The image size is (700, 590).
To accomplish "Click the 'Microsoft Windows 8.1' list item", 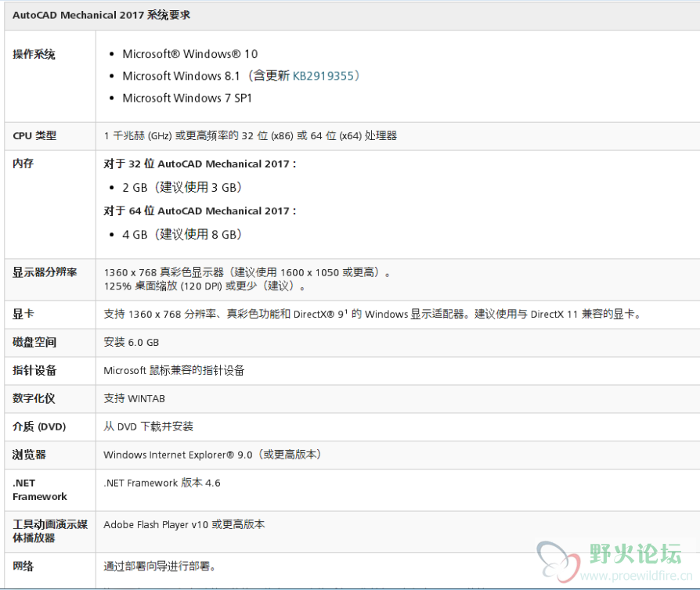I will point(241,76).
